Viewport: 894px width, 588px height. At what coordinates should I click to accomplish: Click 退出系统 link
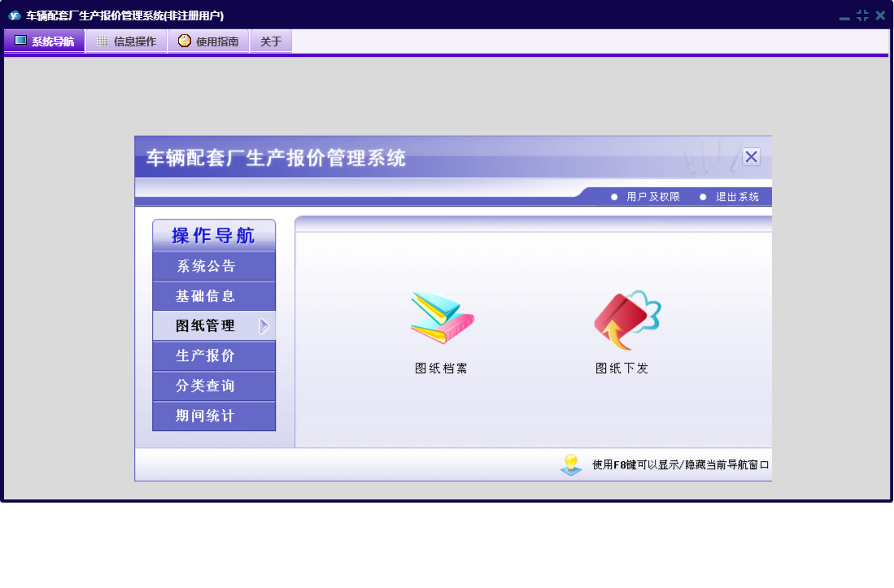click(737, 197)
